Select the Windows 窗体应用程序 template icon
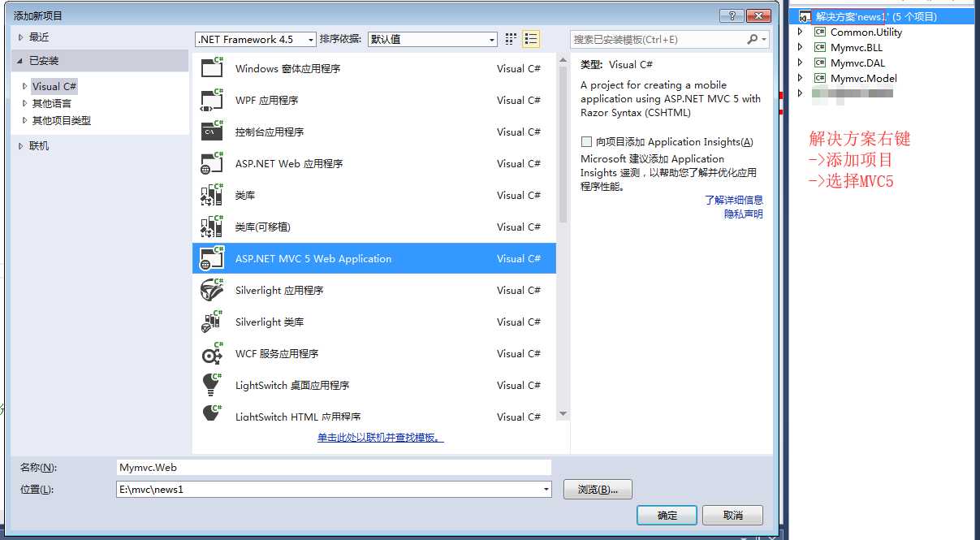The image size is (980, 540). (x=212, y=68)
